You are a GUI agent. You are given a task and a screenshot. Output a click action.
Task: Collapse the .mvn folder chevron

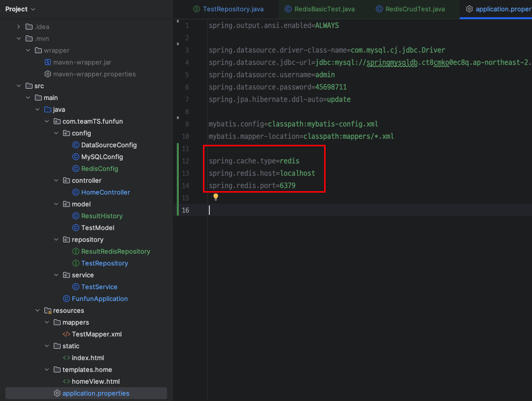(x=19, y=39)
